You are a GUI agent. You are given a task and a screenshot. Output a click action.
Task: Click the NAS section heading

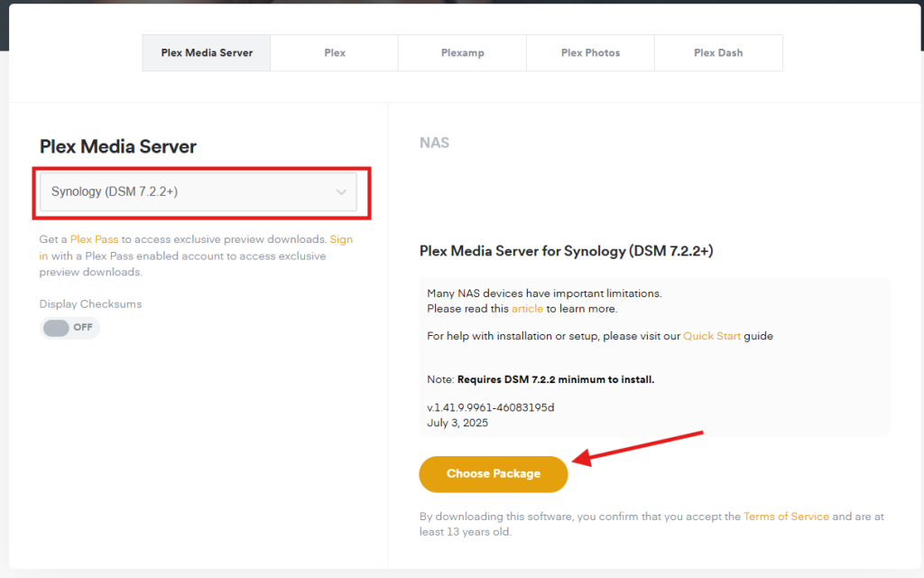coord(434,143)
